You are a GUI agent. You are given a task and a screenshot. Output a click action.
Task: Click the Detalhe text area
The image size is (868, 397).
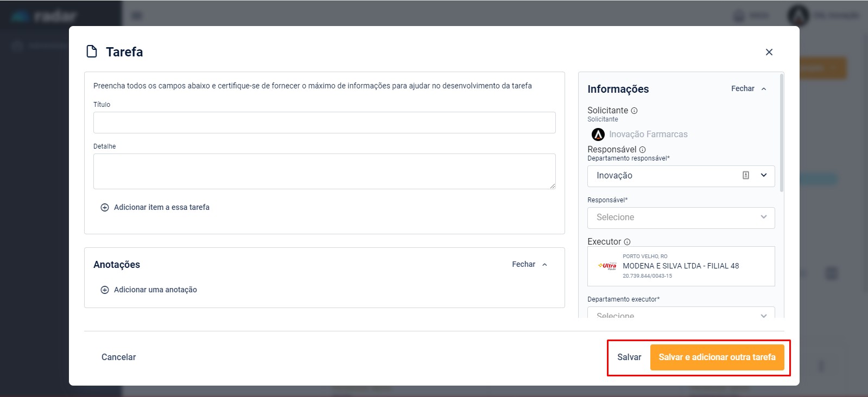324,171
